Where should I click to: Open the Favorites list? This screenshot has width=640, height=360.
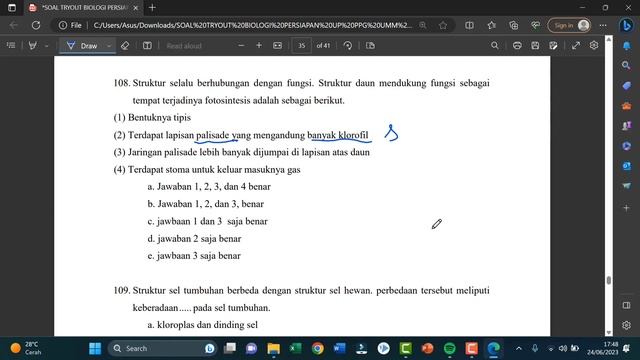[x=491, y=25]
